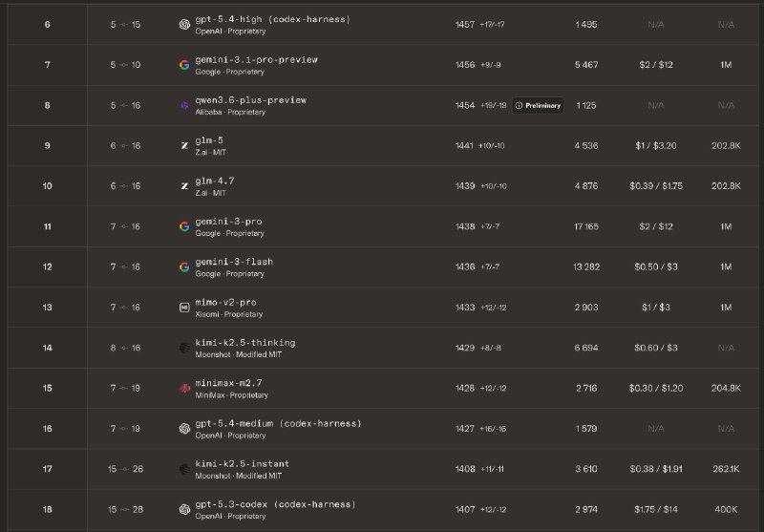Viewport: 764px width, 532px height.
Task: Click the Google logo next to gemini-3-flash
Action: (x=184, y=267)
